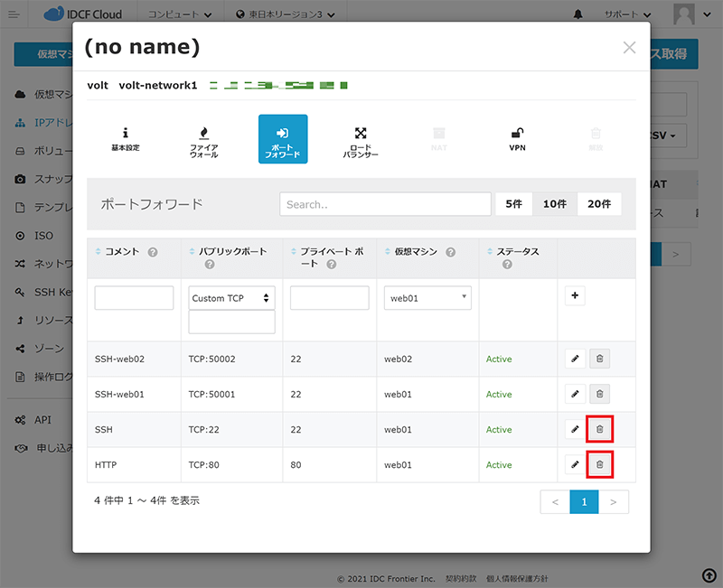The image size is (723, 588).
Task: Click the trash icon for SSH row
Action: (600, 429)
